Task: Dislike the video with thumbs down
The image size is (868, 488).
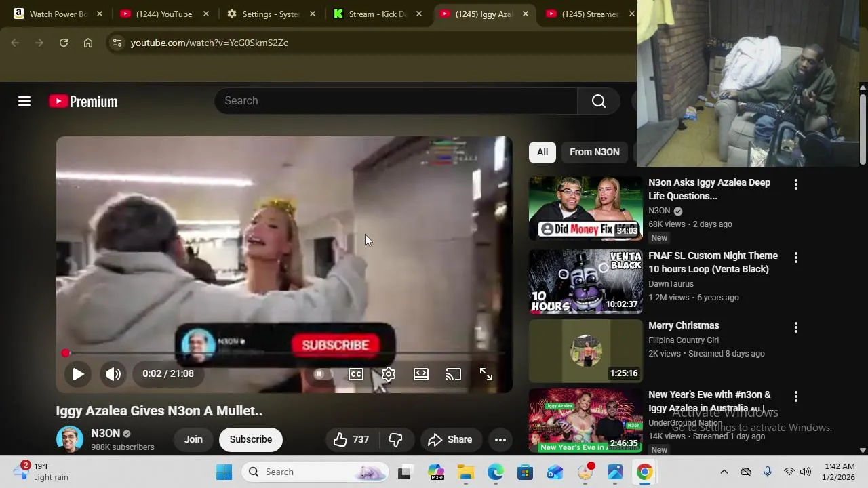Action: 395,439
